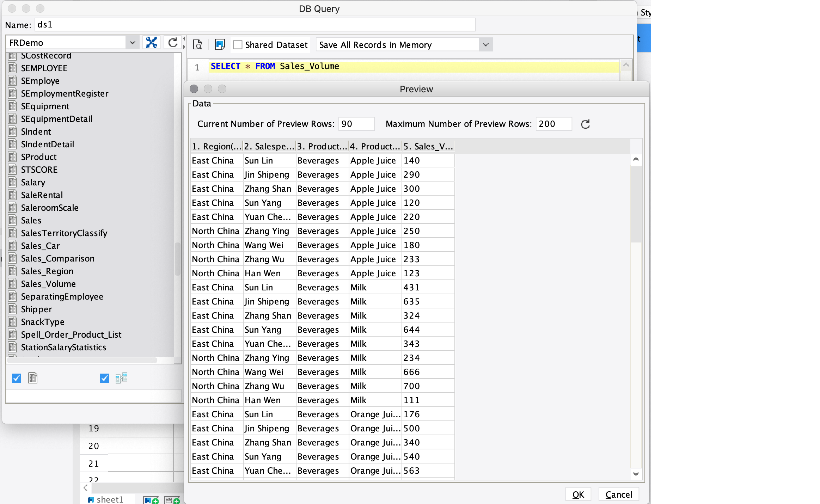Click the SProduct table icon in list
Screen dimensions: 820x504
pos(13,157)
